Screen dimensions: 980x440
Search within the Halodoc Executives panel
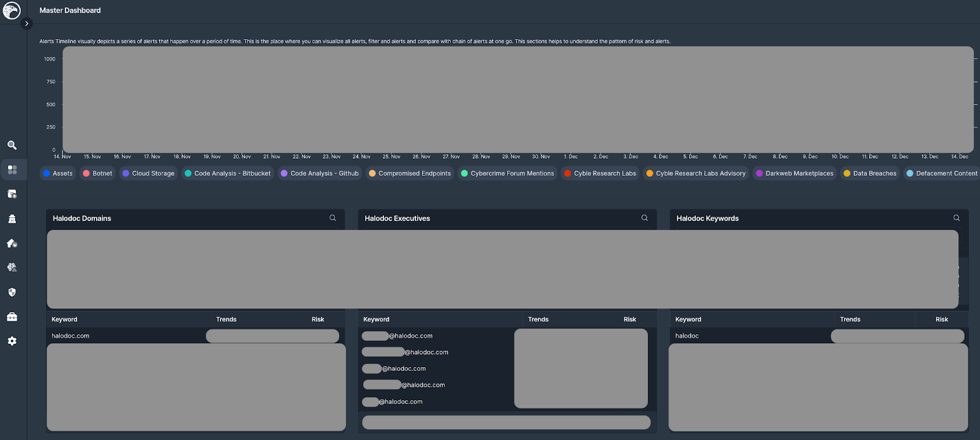point(644,218)
